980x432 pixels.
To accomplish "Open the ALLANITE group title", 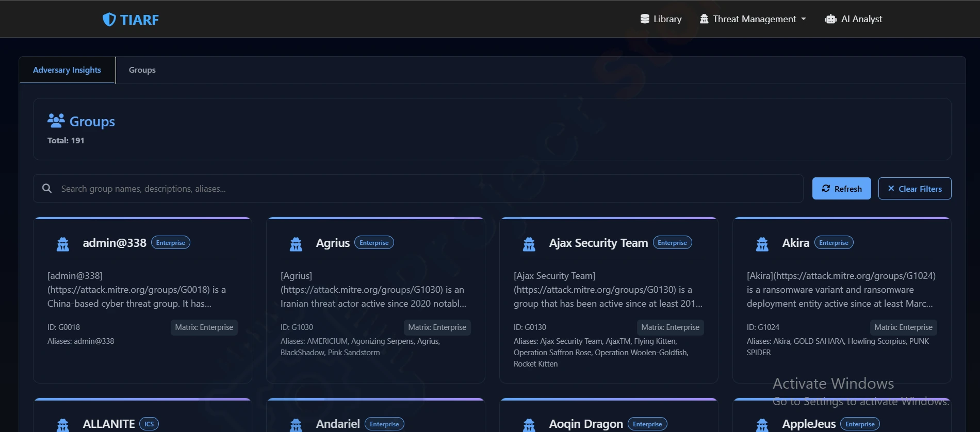I will click(109, 424).
